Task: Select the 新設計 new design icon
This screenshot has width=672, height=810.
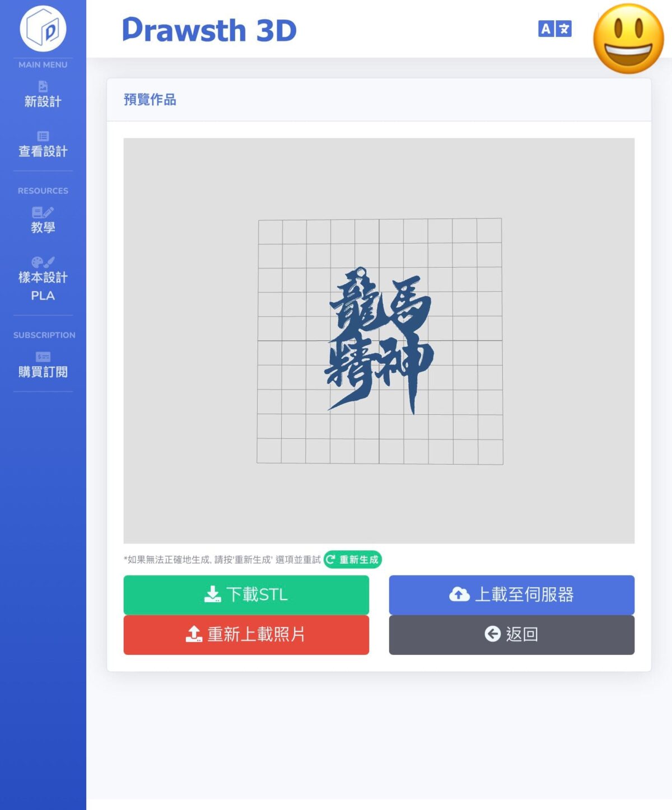Action: coord(43,86)
